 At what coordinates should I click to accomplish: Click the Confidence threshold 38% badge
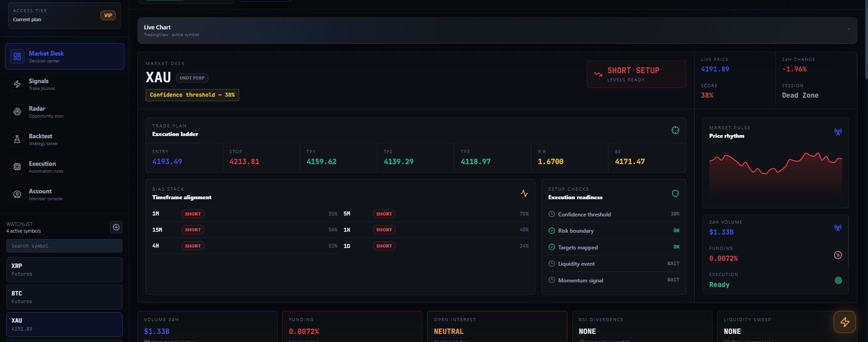pyautogui.click(x=192, y=95)
